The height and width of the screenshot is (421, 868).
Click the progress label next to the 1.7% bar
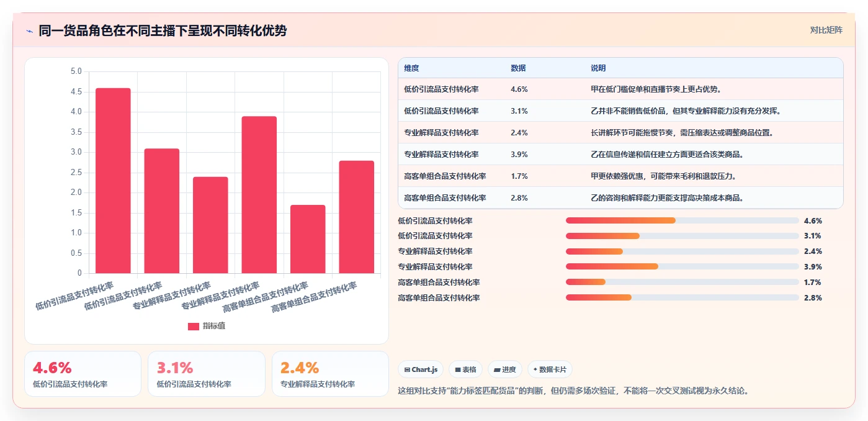tap(439, 283)
